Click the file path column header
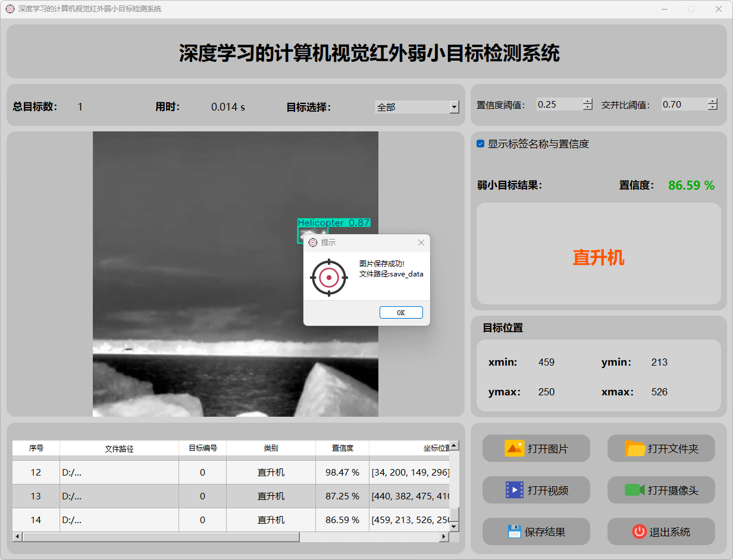 pyautogui.click(x=119, y=448)
